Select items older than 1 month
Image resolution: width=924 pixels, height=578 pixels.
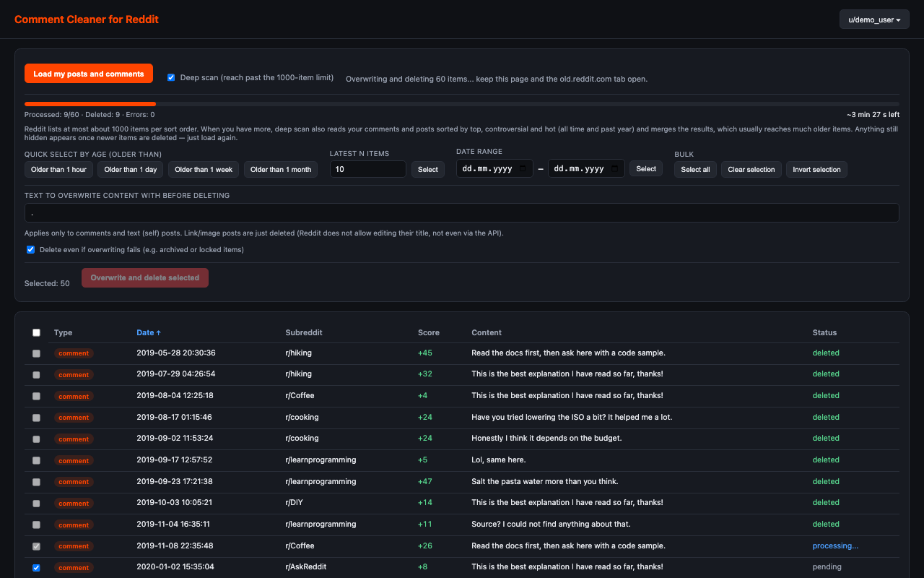[x=281, y=169]
